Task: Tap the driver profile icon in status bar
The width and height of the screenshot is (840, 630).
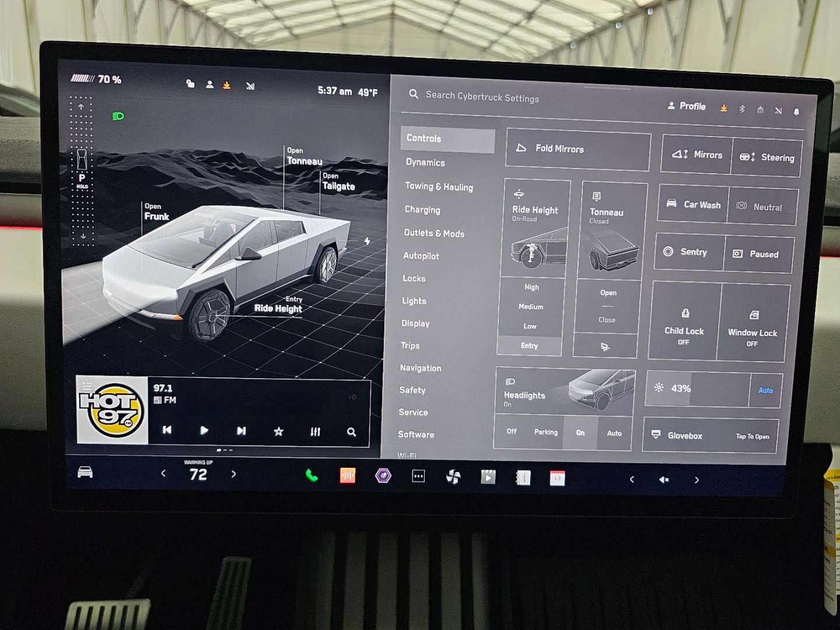Action: (209, 85)
